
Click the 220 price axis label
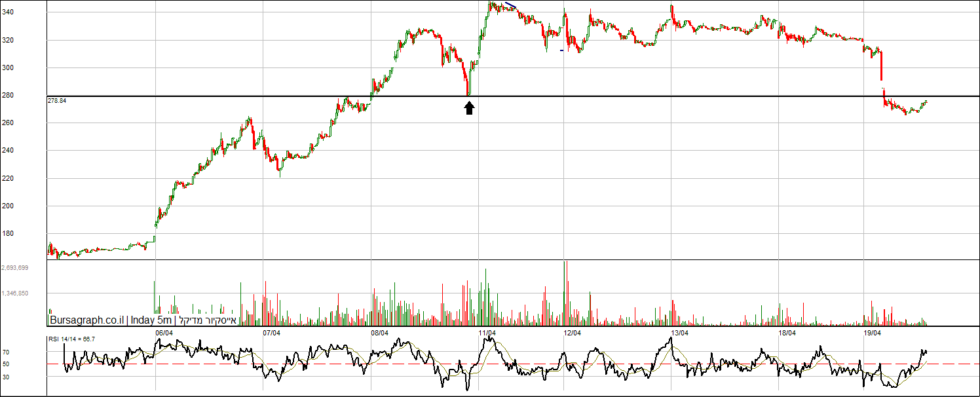tap(7, 178)
